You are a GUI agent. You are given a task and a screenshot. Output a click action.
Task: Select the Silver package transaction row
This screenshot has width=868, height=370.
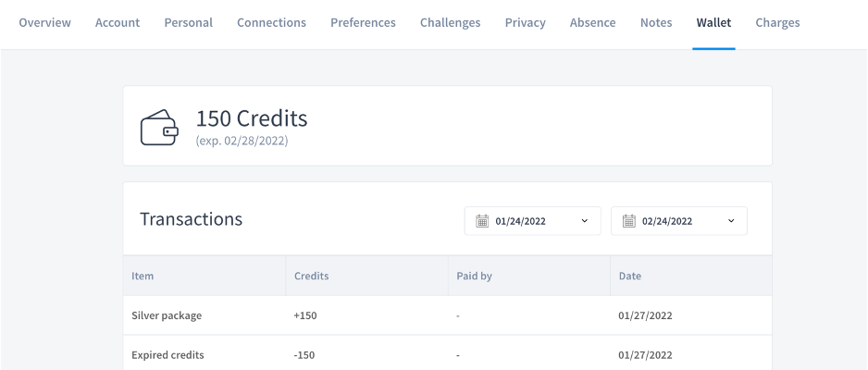(x=447, y=315)
